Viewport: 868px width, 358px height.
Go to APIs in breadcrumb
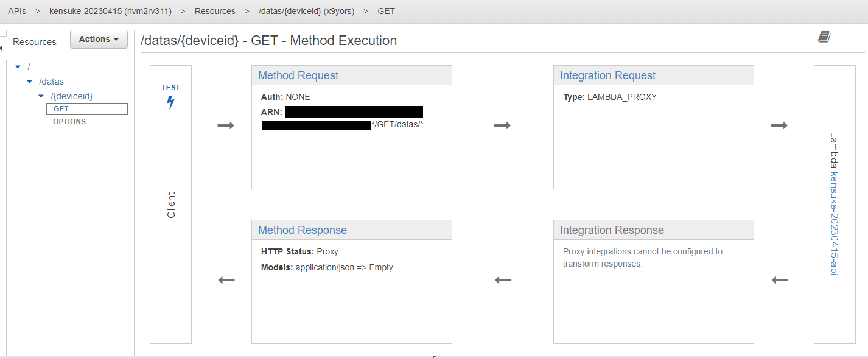click(17, 11)
